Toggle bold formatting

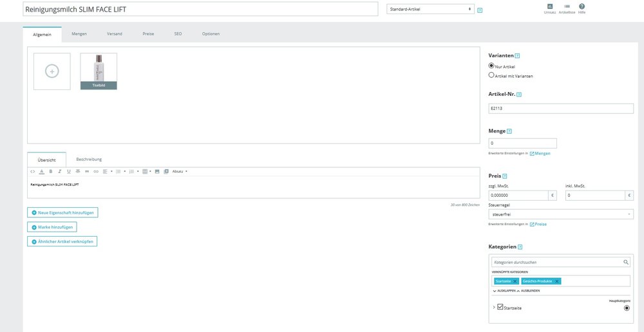[x=51, y=171]
